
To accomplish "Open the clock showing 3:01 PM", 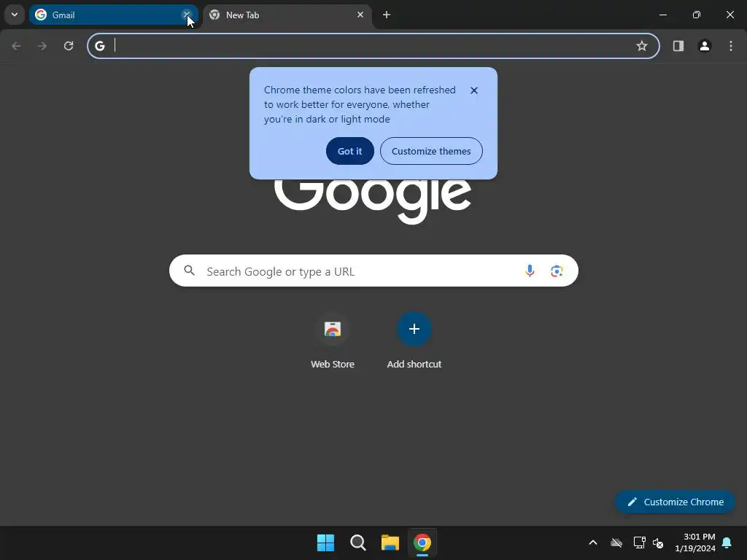I will point(695,542).
